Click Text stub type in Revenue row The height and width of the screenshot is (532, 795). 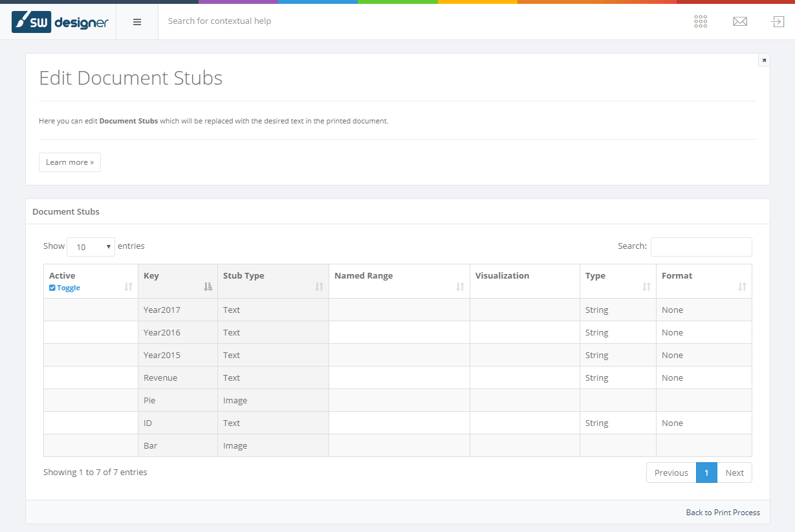tap(232, 378)
